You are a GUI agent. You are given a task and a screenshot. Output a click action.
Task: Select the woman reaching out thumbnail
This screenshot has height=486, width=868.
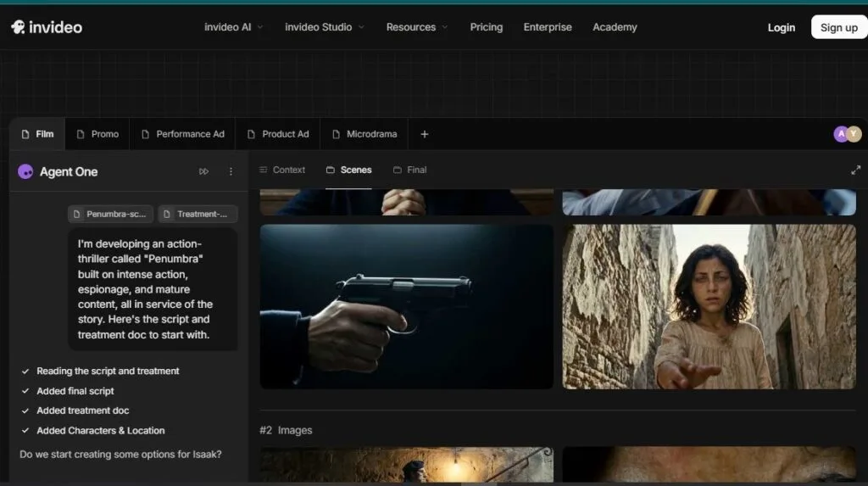click(709, 306)
